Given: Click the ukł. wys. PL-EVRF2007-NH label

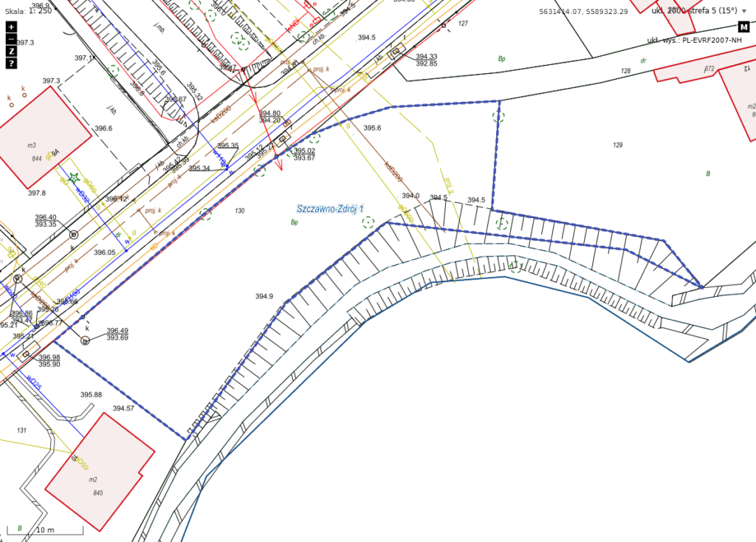Looking at the screenshot, I should (694, 40).
